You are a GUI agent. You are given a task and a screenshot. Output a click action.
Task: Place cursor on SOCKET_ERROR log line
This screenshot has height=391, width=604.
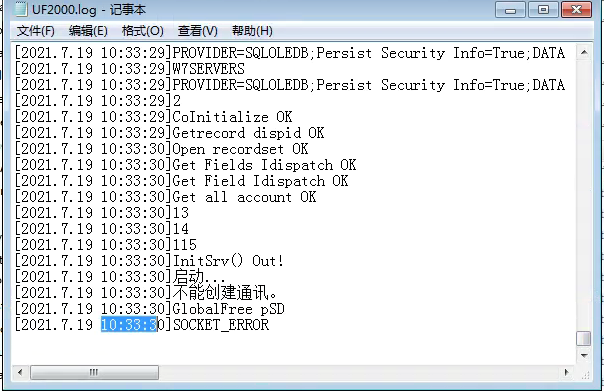pyautogui.click(x=142, y=325)
